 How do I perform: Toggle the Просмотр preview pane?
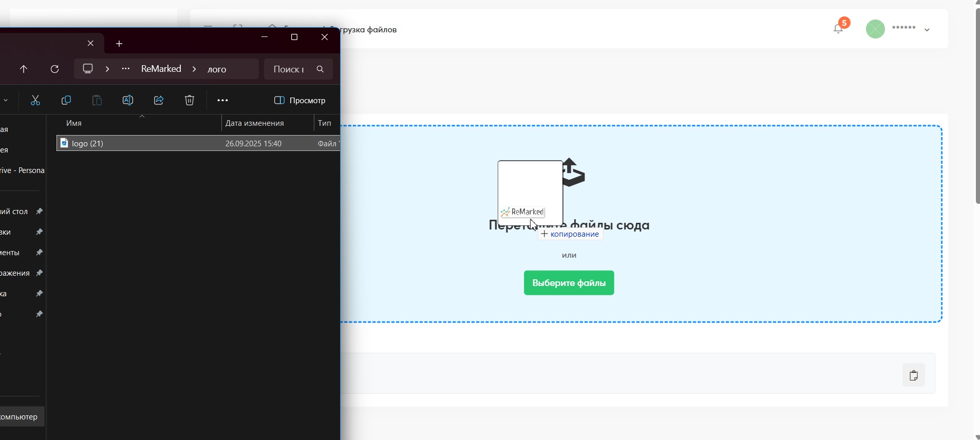tap(300, 100)
